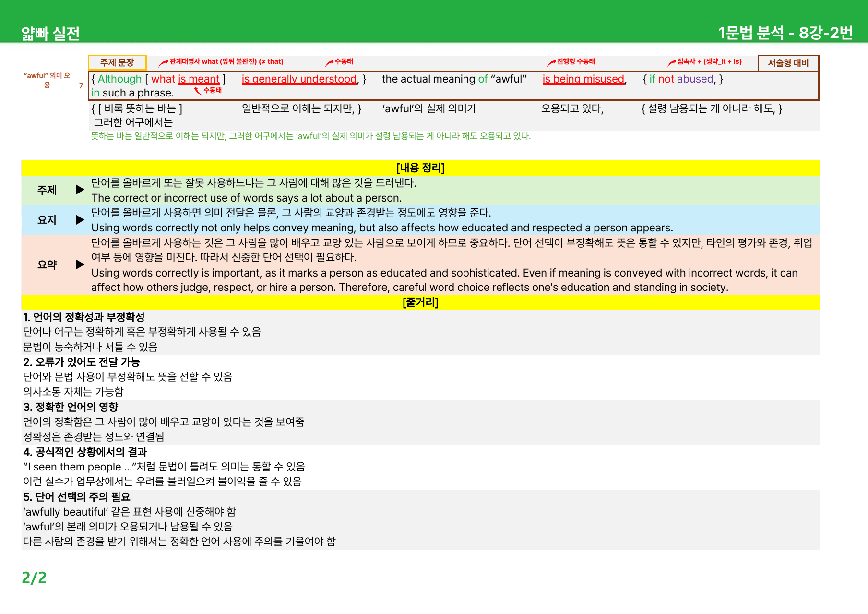
Task: Click the '요약' row label
Action: (x=47, y=265)
